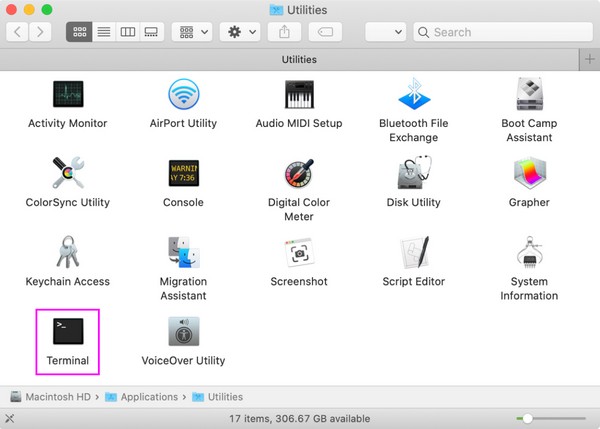Select the AirPort Utility icon
Screen dimensions: 600x429
pyautogui.click(x=184, y=94)
